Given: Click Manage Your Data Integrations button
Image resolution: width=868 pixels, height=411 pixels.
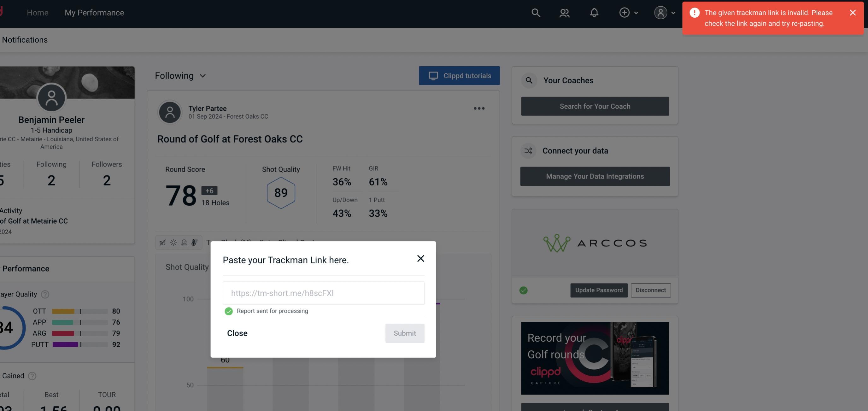Looking at the screenshot, I should 595,176.
